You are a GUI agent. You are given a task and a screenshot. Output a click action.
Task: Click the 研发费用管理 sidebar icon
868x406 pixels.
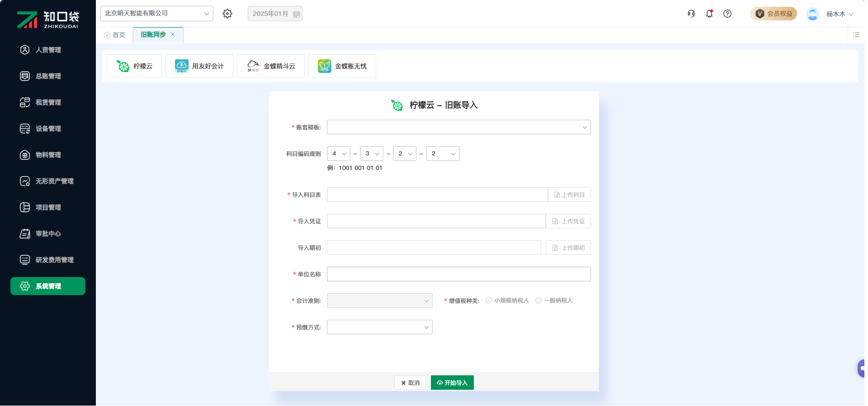tap(25, 260)
